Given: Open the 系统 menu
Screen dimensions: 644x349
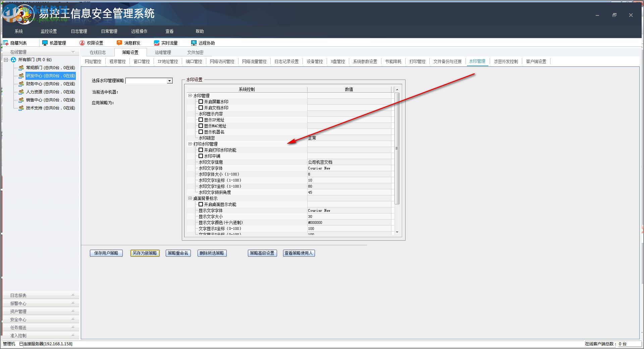Looking at the screenshot, I should point(19,31).
